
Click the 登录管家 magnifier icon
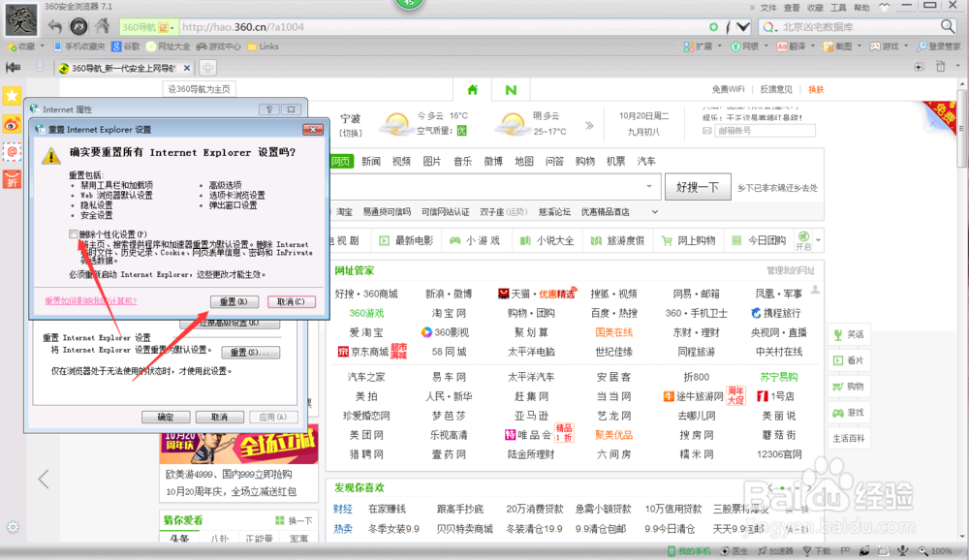coord(922,45)
